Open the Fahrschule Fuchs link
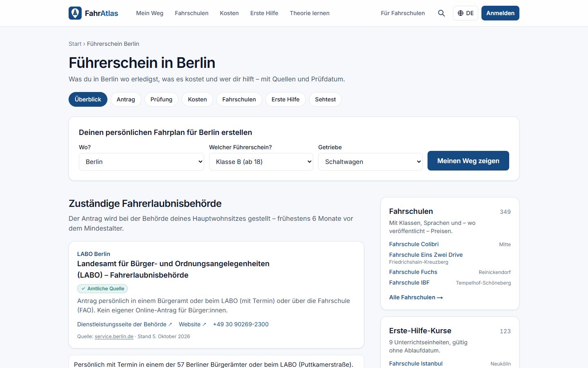This screenshot has width=588, height=368. click(x=413, y=272)
